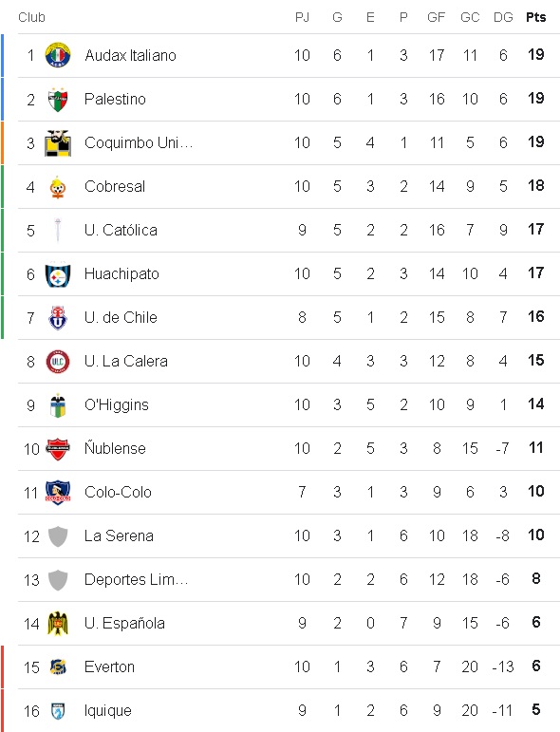The width and height of the screenshot is (560, 732).
Task: Click the Cobresal team badge
Action: (58, 187)
